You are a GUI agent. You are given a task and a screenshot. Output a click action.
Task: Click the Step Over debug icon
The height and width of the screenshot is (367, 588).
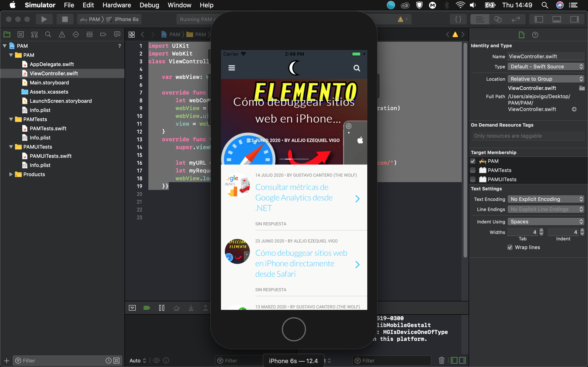click(177, 308)
